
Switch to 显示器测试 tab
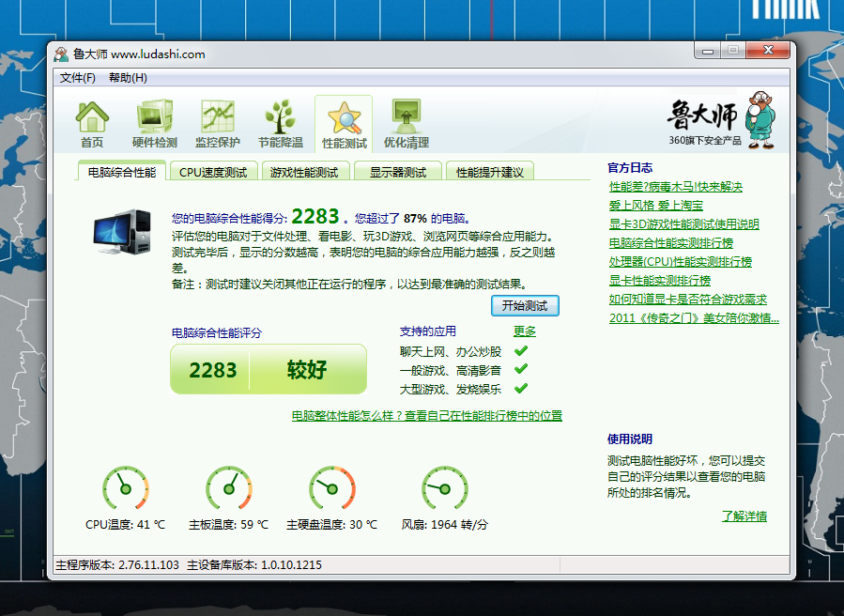pyautogui.click(x=398, y=172)
